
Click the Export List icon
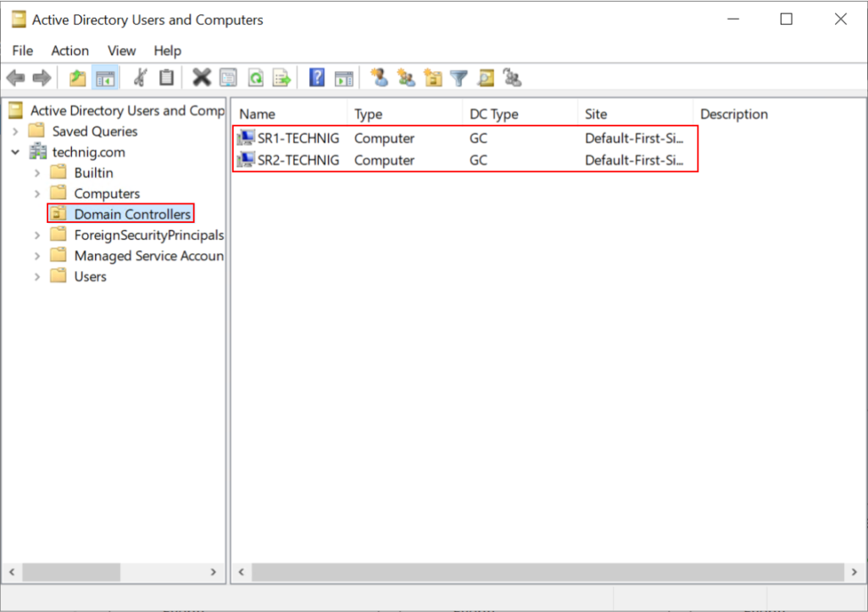pyautogui.click(x=281, y=78)
